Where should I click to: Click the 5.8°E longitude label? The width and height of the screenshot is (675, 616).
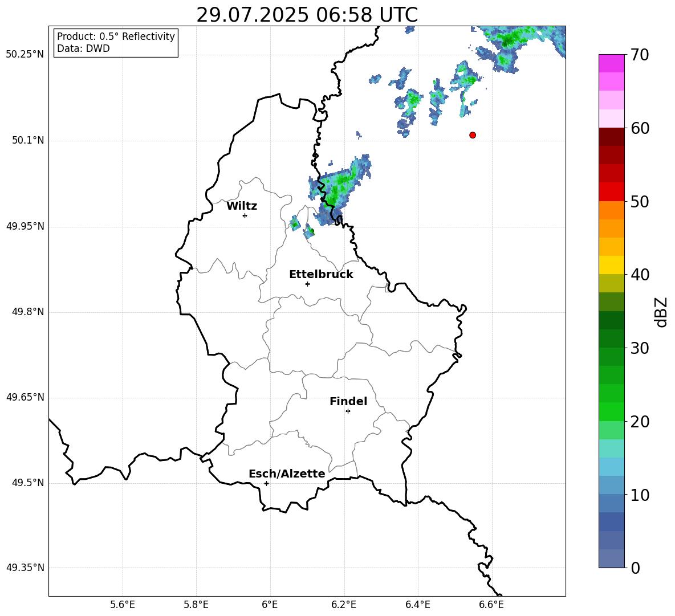(196, 605)
